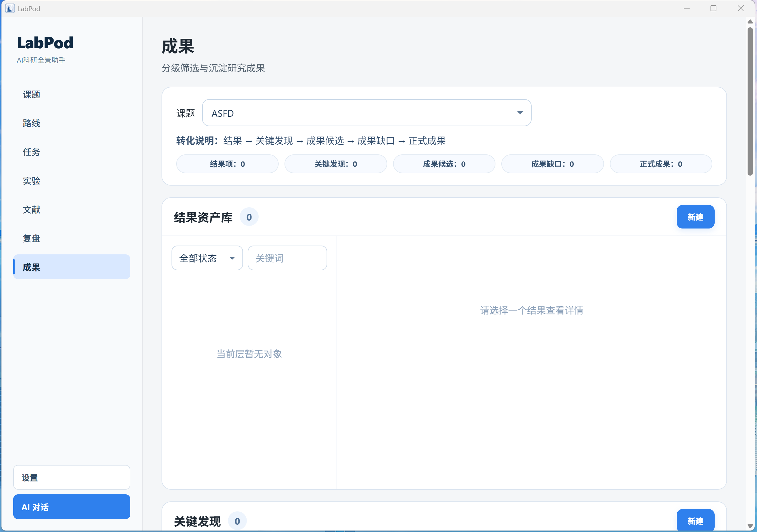
Task: Navigate to 复盘 in the sidebar
Action: 71,238
